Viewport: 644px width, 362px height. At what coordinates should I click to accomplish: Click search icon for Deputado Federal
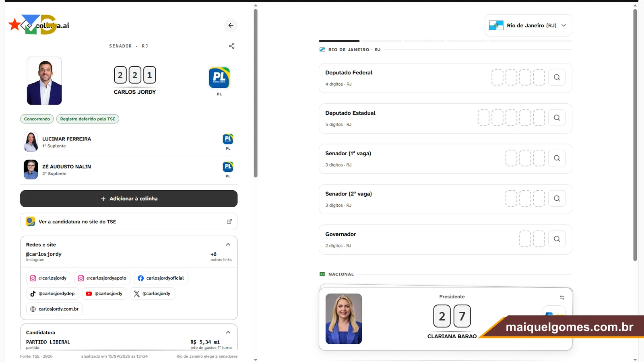pyautogui.click(x=557, y=77)
